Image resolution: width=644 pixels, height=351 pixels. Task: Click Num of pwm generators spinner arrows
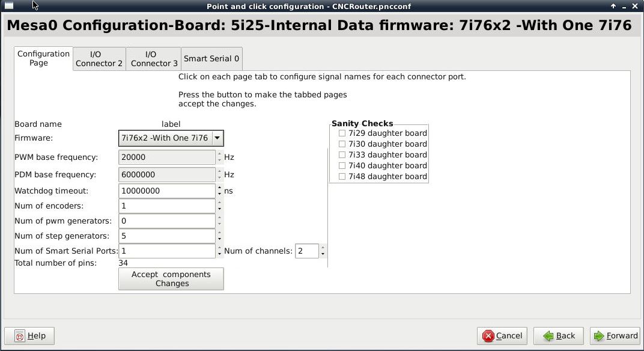(219, 221)
